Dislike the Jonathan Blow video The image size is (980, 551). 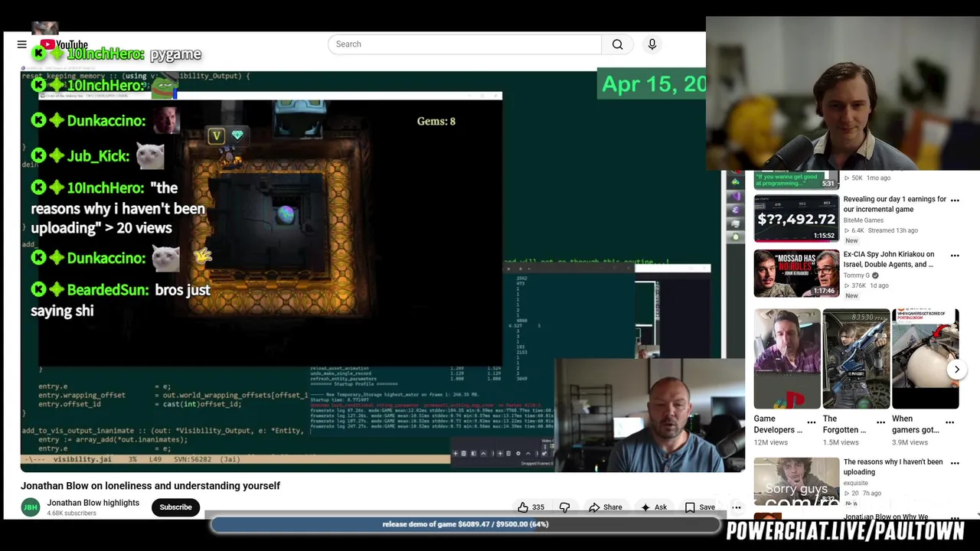click(x=565, y=507)
